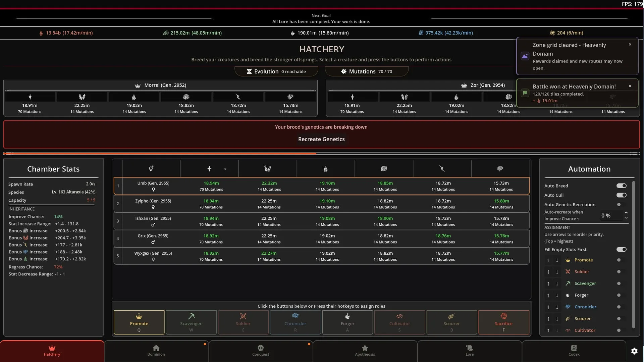
Task: Select the Chronicler role icon
Action: point(296,316)
